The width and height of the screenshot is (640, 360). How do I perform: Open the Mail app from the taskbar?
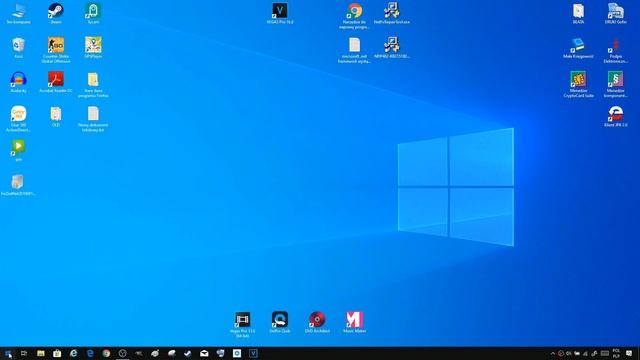point(204,353)
